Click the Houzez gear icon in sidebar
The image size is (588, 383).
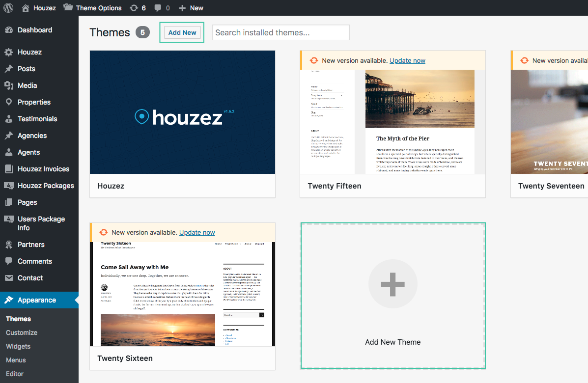9,52
